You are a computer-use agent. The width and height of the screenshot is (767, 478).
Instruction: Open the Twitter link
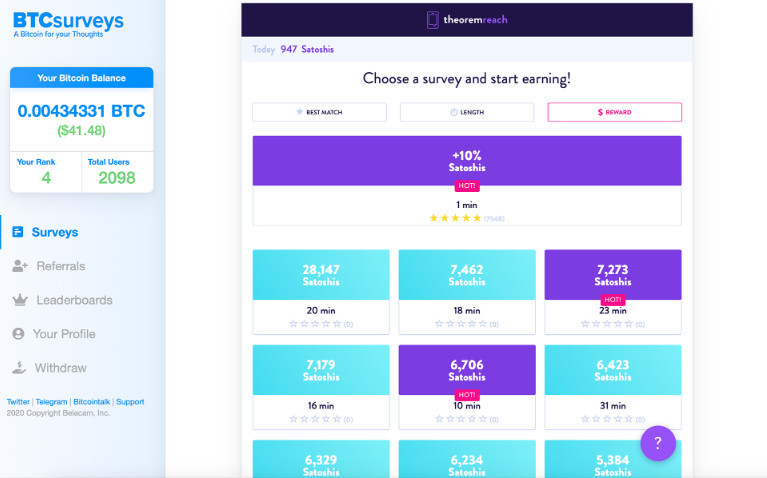point(18,402)
